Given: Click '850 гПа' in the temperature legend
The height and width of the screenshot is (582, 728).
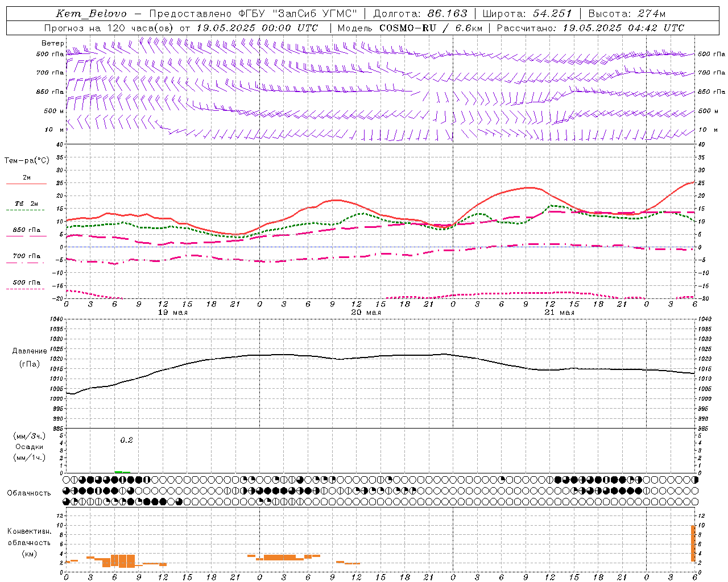Looking at the screenshot, I should pyautogui.click(x=27, y=230).
